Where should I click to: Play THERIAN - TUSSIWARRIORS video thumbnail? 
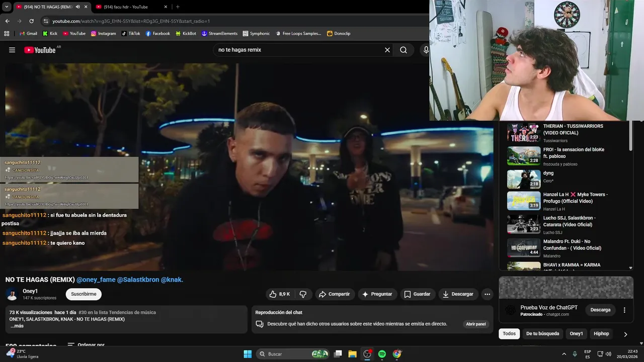[524, 133]
